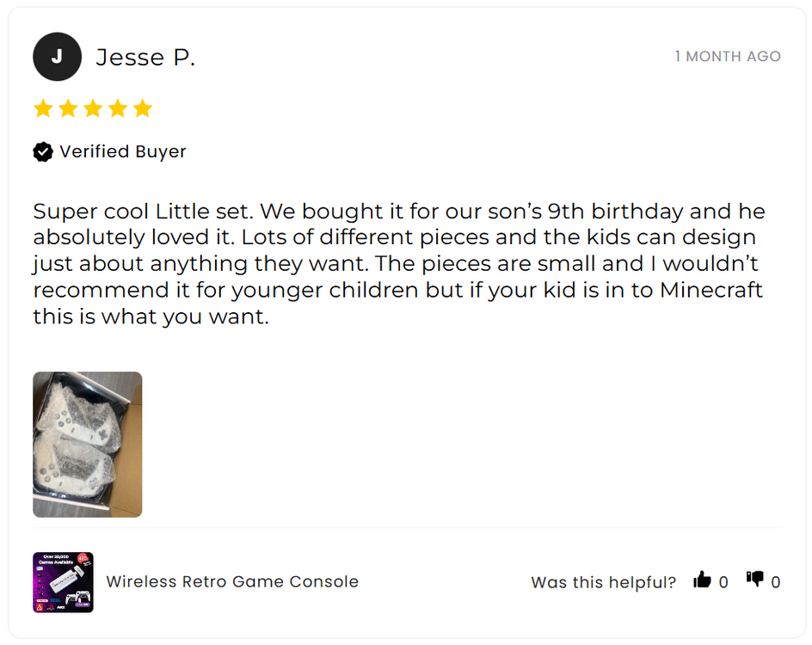The height and width of the screenshot is (645, 812).
Task: Click the second rating star
Action: click(x=67, y=108)
